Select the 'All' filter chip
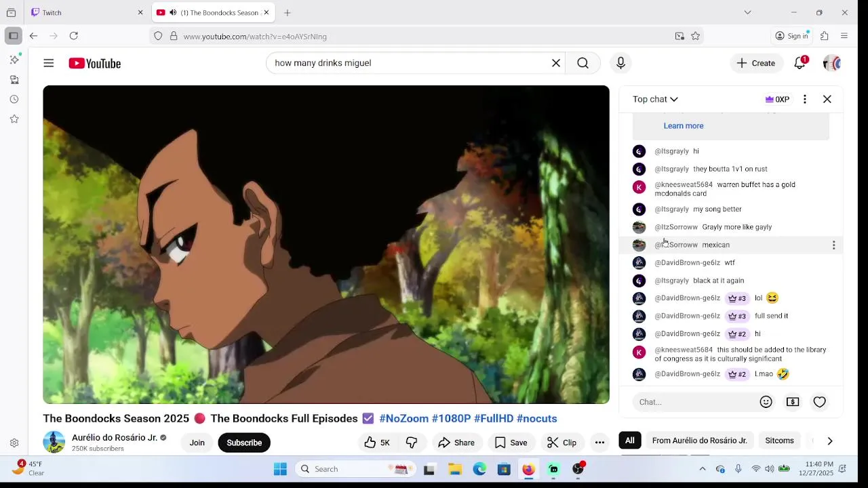Image resolution: width=868 pixels, height=488 pixels. (x=630, y=441)
